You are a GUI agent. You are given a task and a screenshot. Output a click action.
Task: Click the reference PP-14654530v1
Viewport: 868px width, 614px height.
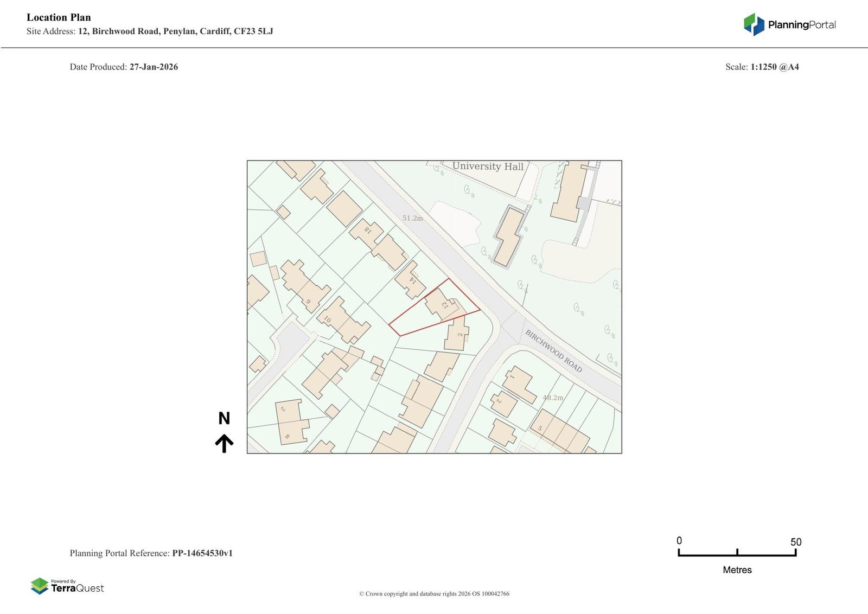pyautogui.click(x=202, y=553)
